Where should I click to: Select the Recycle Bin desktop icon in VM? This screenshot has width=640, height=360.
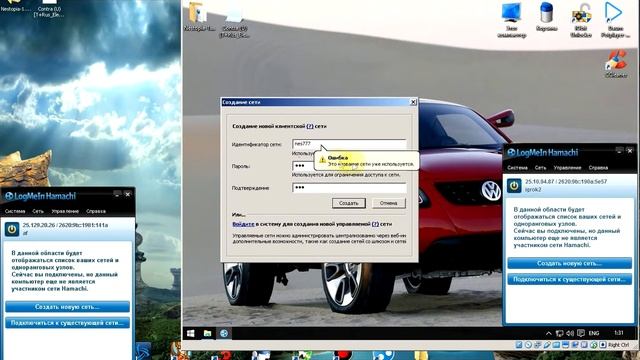tap(546, 13)
